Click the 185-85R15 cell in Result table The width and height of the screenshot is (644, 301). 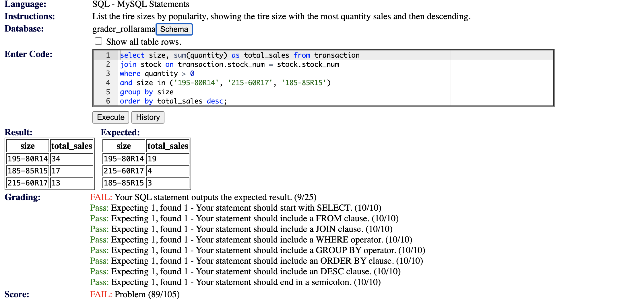click(x=27, y=171)
